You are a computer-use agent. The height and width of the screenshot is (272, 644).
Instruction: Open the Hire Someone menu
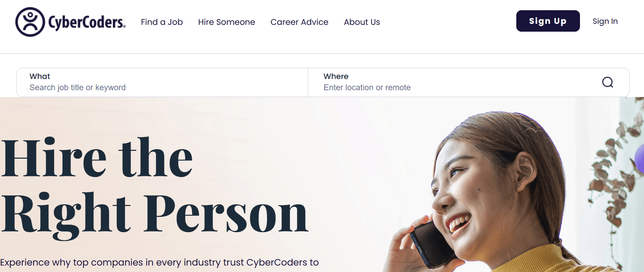[x=226, y=22]
